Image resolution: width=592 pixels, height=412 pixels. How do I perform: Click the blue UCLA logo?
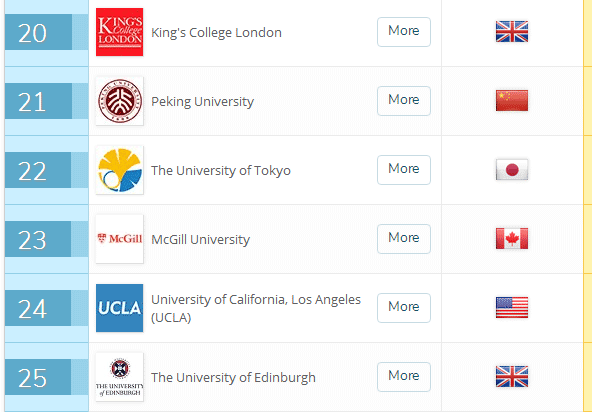point(119,308)
